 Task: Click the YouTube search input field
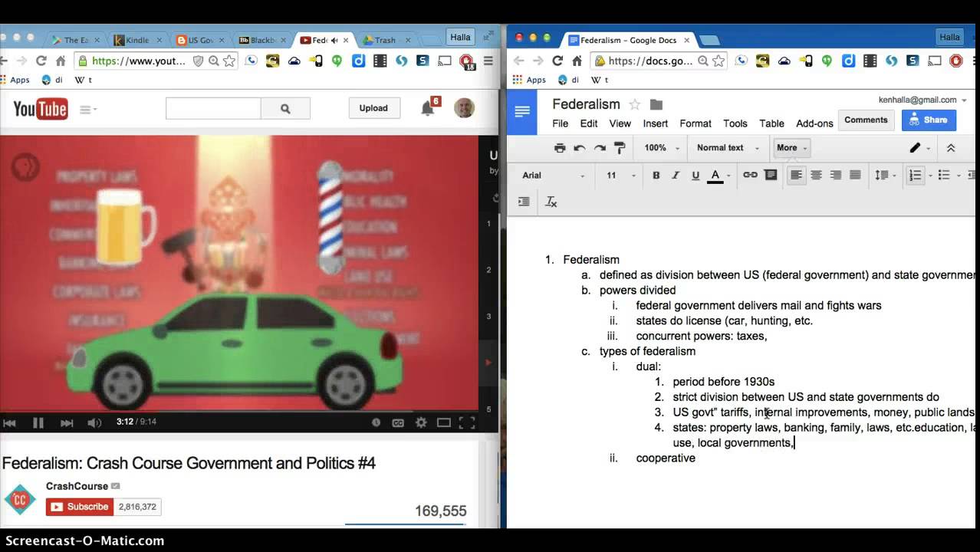(213, 109)
